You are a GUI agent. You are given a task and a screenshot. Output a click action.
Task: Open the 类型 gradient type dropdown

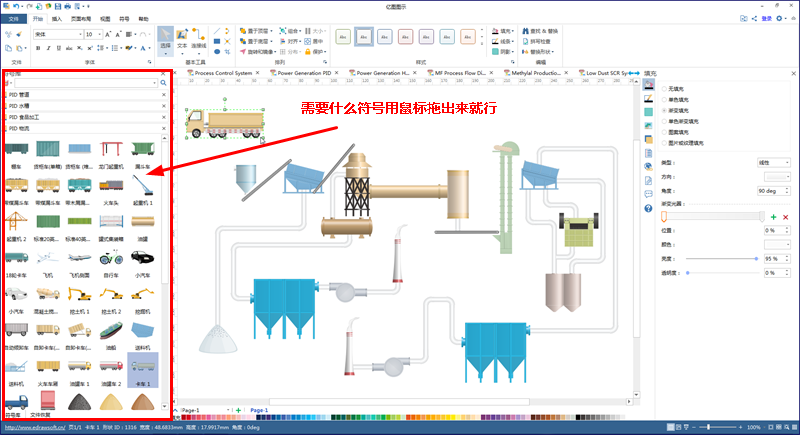773,161
